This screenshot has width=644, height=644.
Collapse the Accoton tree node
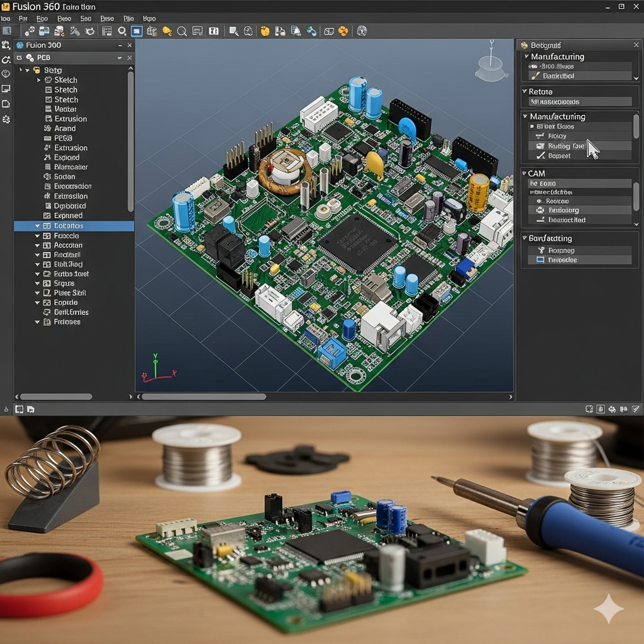pos(37,246)
